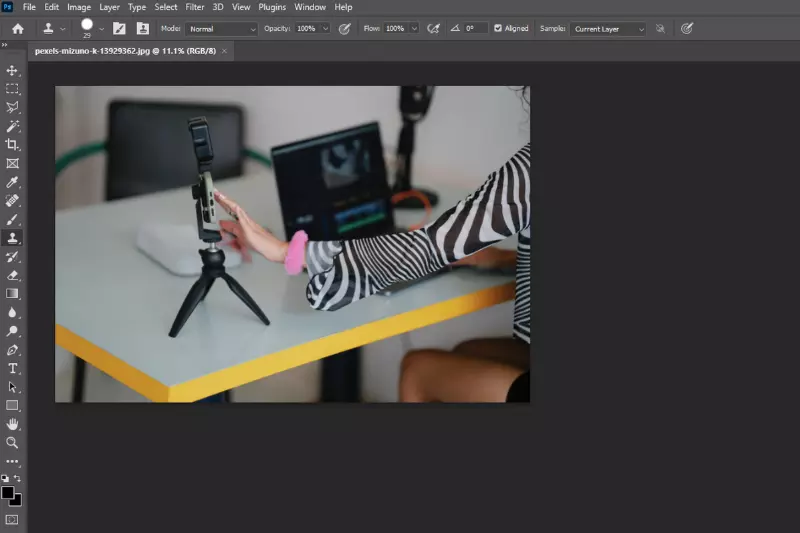Click the brush angle 0° field
The image size is (800, 533).
click(476, 29)
